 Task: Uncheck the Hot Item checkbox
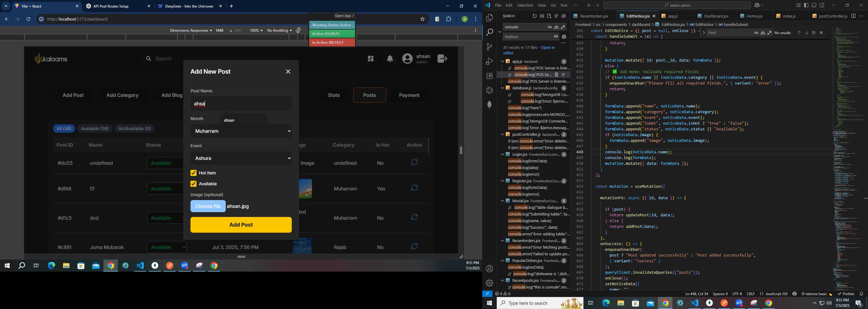[x=193, y=173]
